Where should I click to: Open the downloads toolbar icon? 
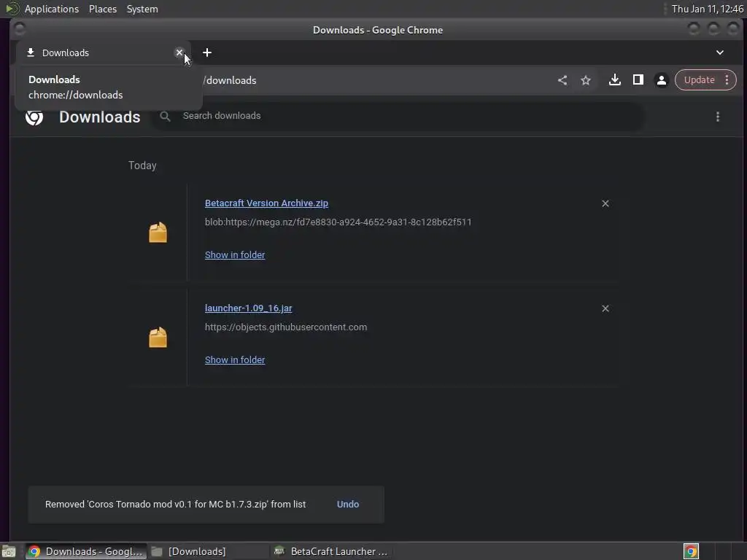point(614,80)
